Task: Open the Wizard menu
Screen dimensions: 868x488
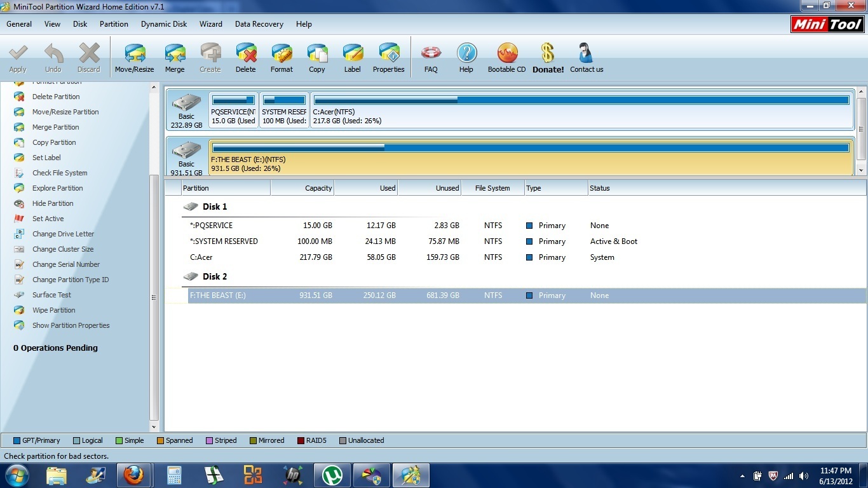Action: coord(210,24)
